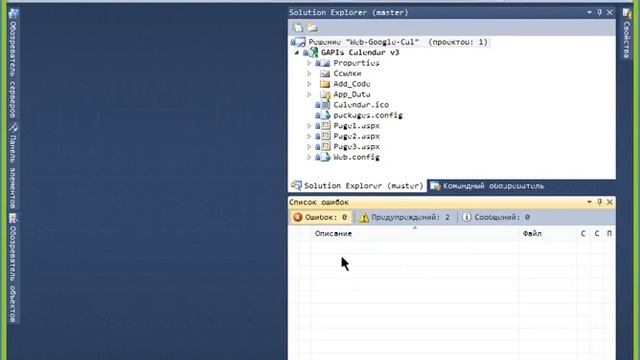Click the packages.config file icon
This screenshot has width=640, height=360.
(x=325, y=115)
